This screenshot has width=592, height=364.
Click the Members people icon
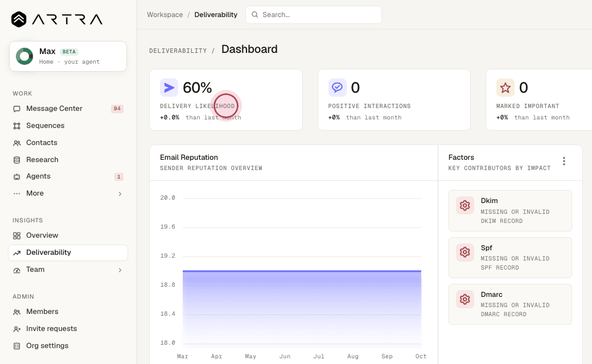click(17, 312)
